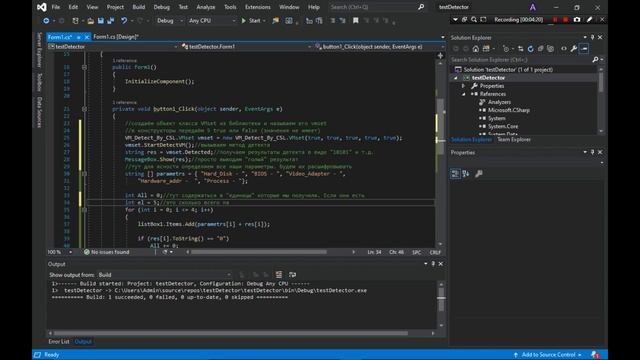This screenshot has width=640, height=360.
Task: Open the testDetector project scope dropdown
Action: pyautogui.click(x=113, y=47)
